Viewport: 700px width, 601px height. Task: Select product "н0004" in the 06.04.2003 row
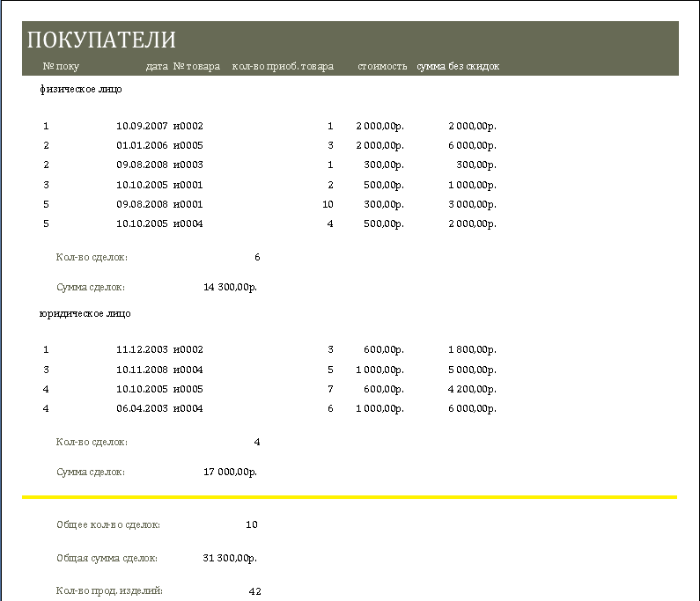pos(188,408)
